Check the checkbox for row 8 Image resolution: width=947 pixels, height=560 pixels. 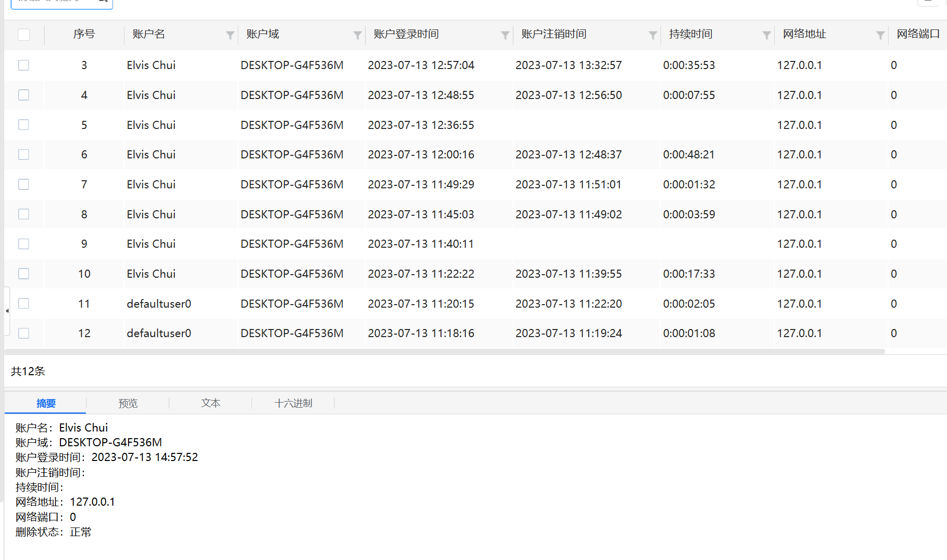click(24, 214)
